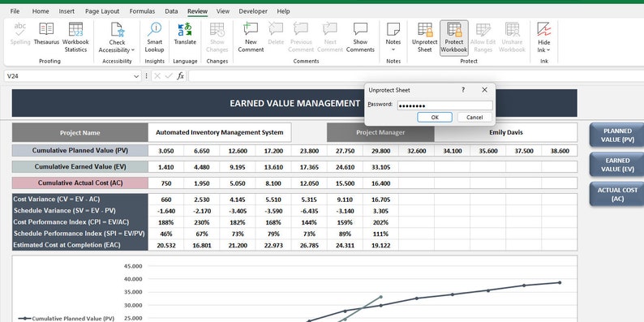Open Smart Lookup
Viewport: 644px width, 322px height.
tap(154, 37)
